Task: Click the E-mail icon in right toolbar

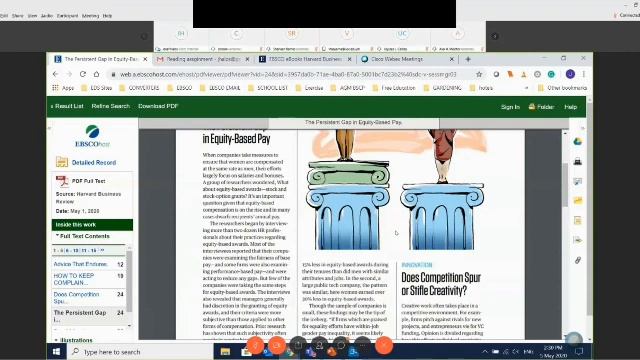Action: coord(578,181)
